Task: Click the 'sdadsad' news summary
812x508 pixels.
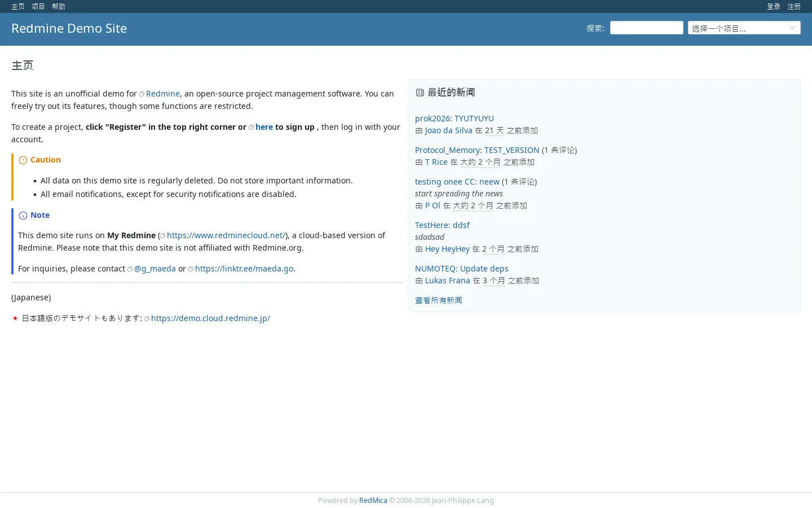Action: click(x=430, y=237)
